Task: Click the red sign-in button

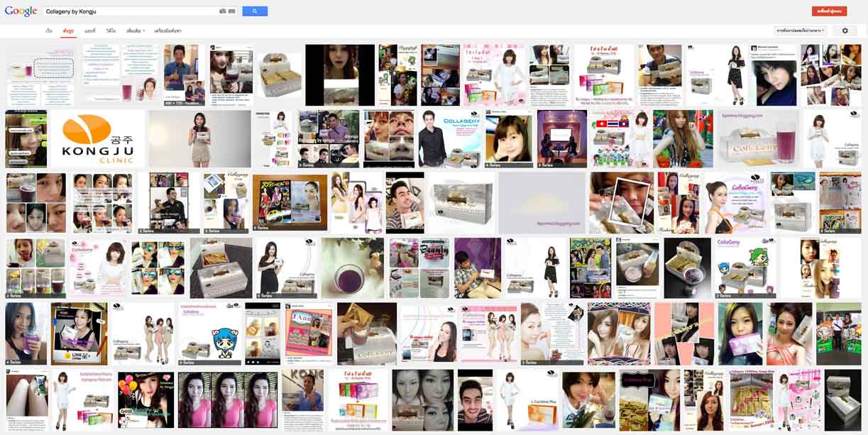Action: tap(829, 11)
